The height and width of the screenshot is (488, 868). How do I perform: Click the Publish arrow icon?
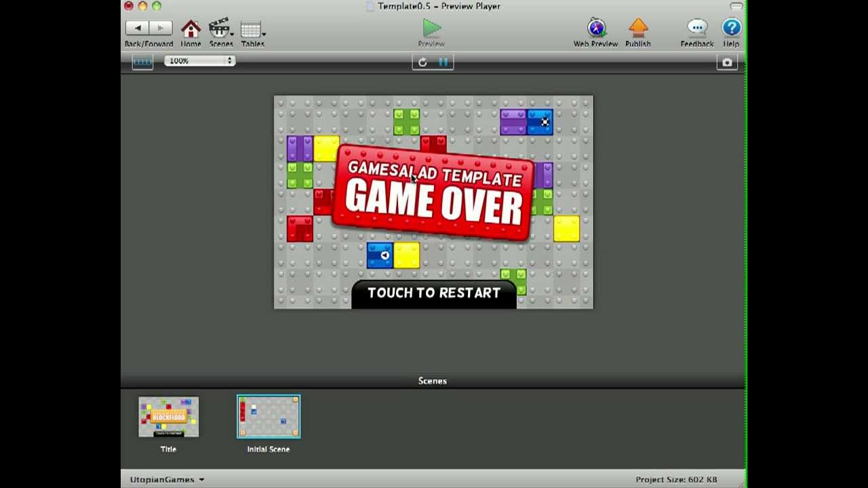638,28
